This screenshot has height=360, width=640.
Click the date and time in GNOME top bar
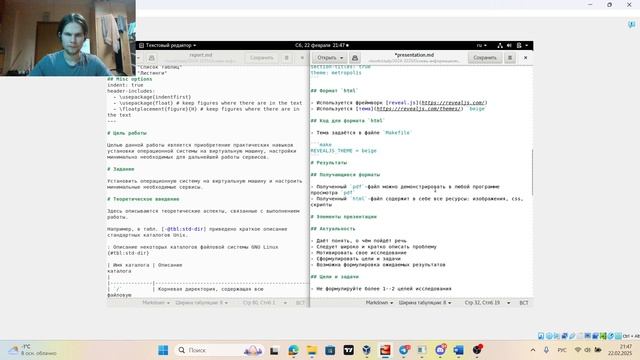(322, 45)
